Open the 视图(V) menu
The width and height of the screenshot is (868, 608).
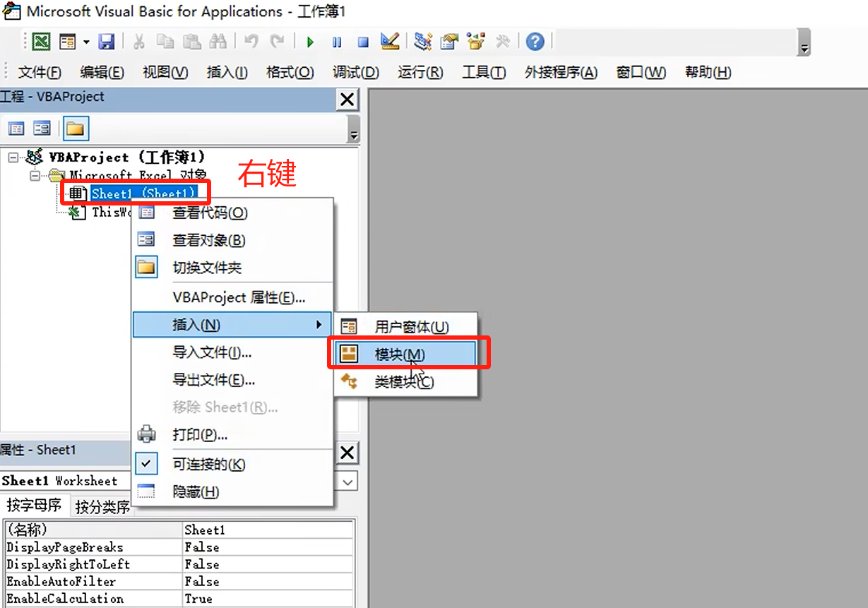click(x=165, y=72)
